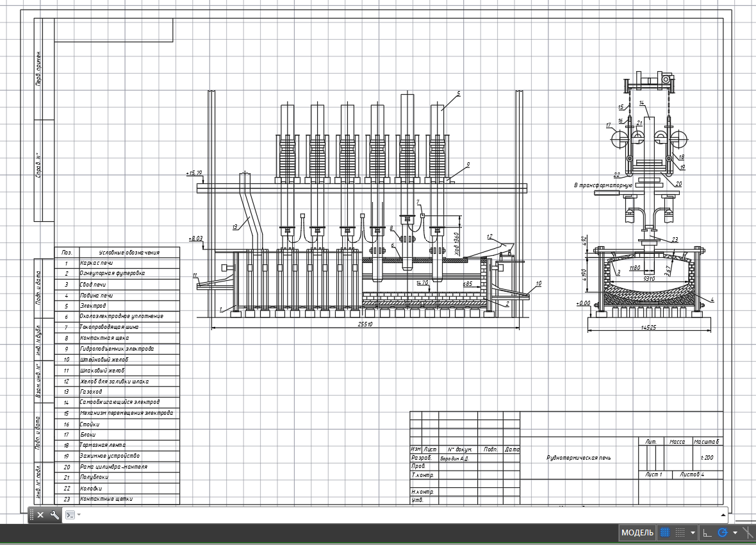Click the object snap tracking icon

coord(747,533)
